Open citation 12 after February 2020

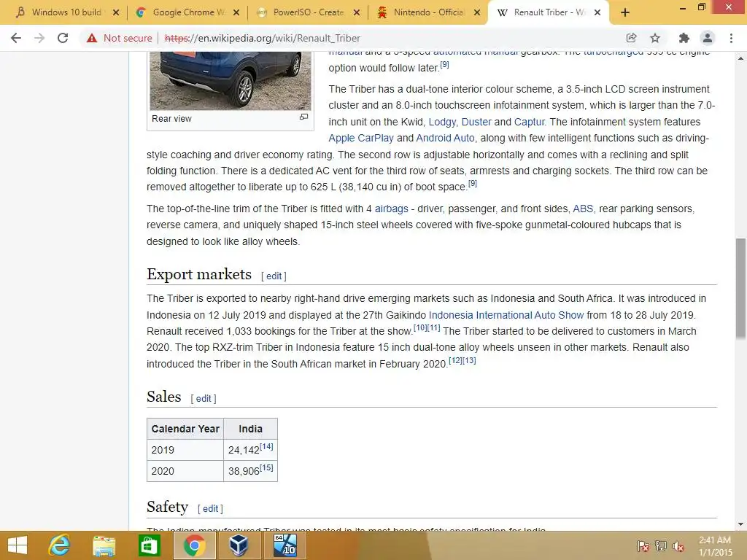(x=455, y=360)
